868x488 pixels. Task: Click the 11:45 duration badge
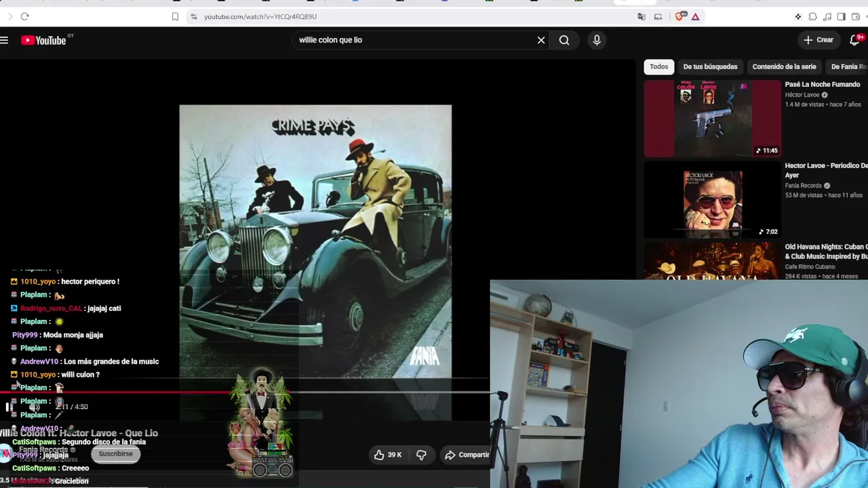tap(767, 150)
